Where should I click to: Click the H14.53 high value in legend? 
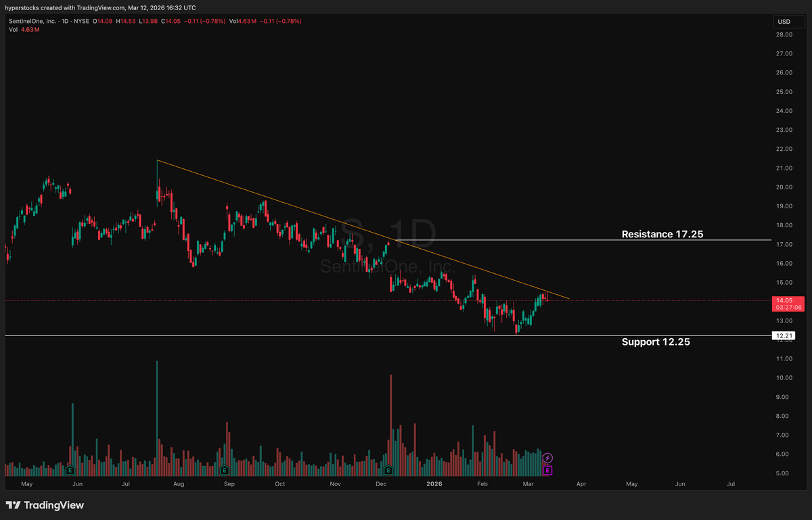pos(125,21)
